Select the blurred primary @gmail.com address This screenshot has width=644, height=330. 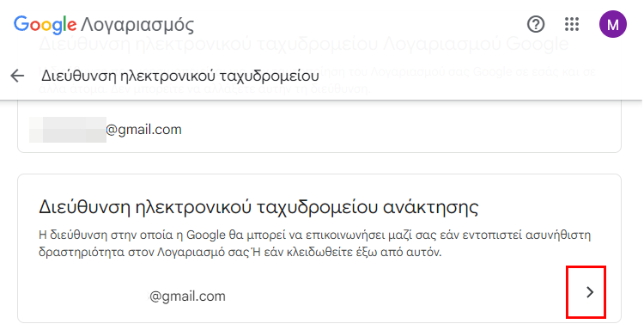click(106, 130)
